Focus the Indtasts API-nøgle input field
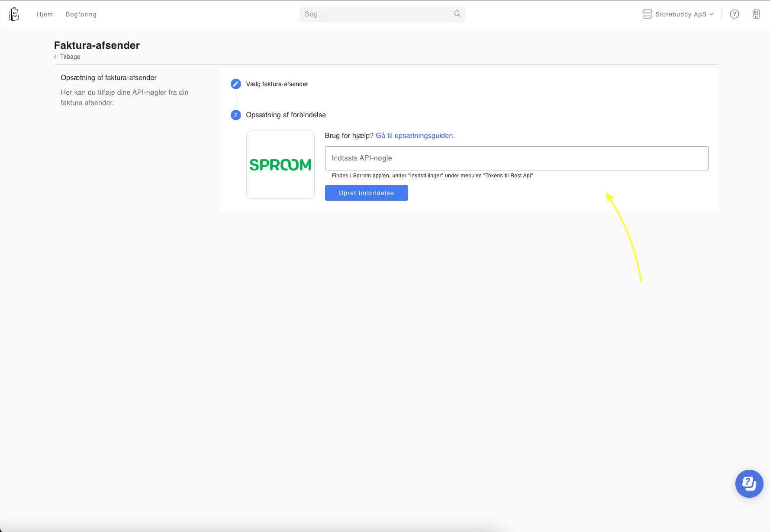 click(x=516, y=158)
